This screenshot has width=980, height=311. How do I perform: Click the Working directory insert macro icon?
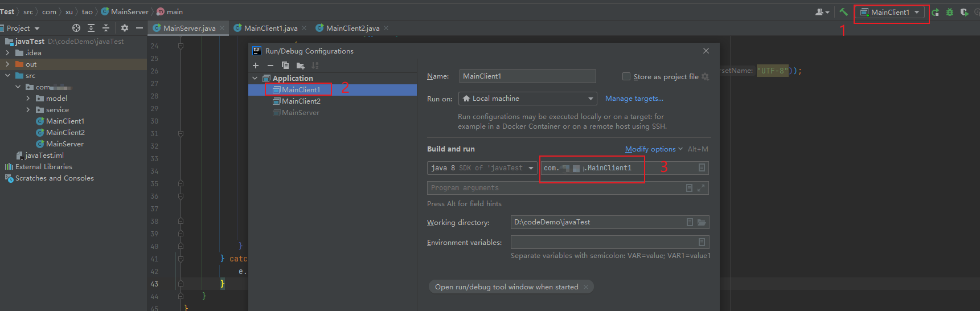pos(690,222)
